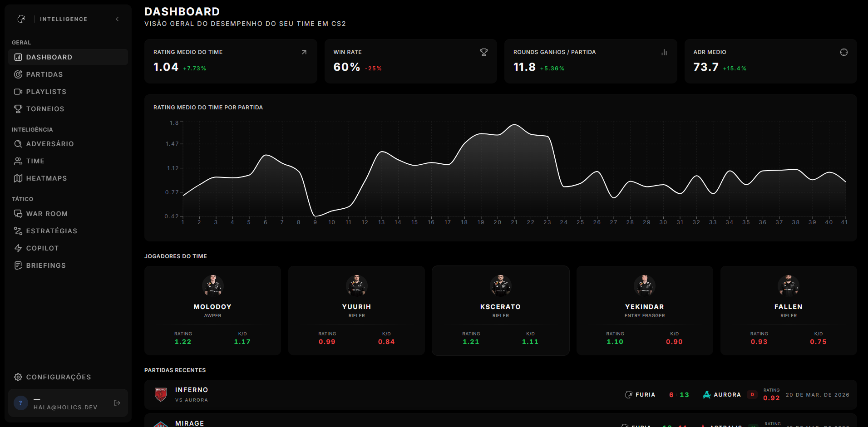Screen dimensions: 868x427
Task: Click the Torneios trophy icon
Action: (x=18, y=109)
